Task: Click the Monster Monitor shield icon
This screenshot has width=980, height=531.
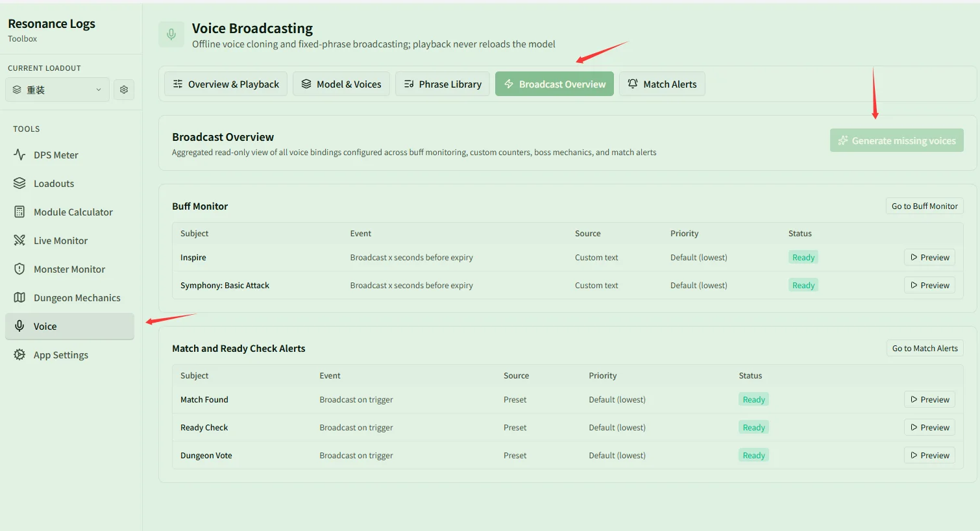Action: pyautogui.click(x=19, y=269)
